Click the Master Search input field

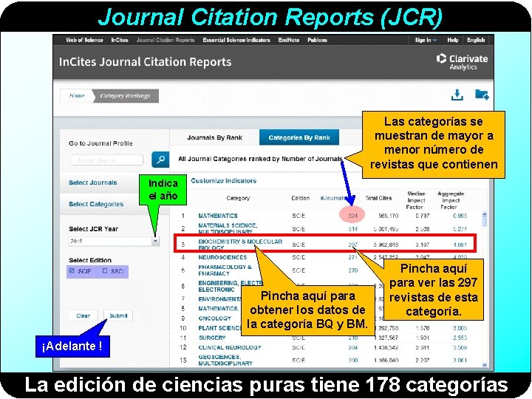click(x=107, y=160)
